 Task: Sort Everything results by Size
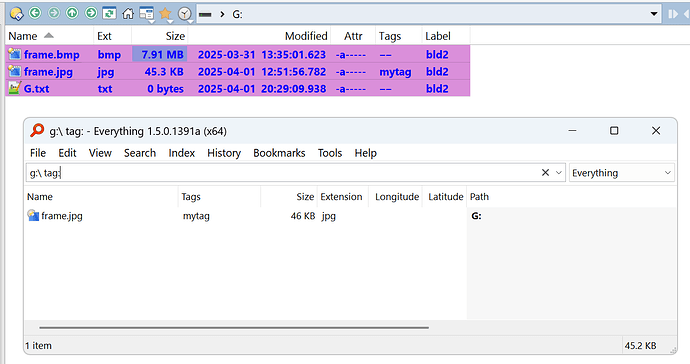pyautogui.click(x=289, y=197)
